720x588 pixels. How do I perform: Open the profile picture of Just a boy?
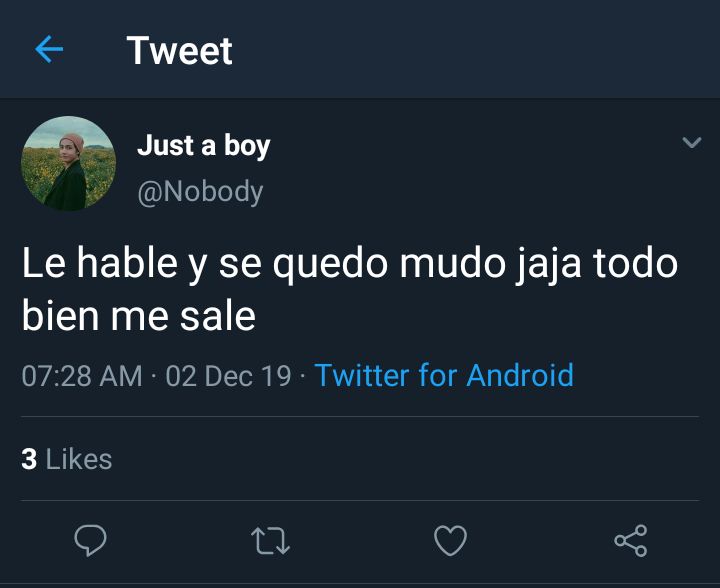(x=68, y=163)
